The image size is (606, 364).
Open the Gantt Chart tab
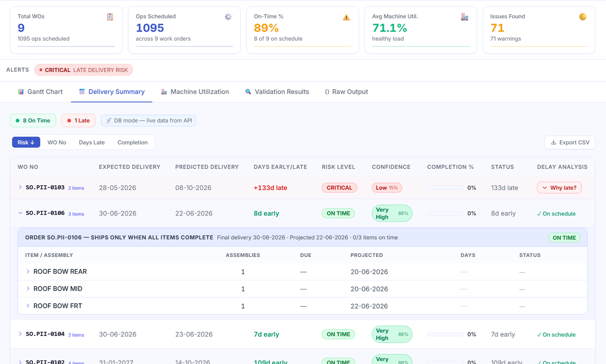pos(40,92)
